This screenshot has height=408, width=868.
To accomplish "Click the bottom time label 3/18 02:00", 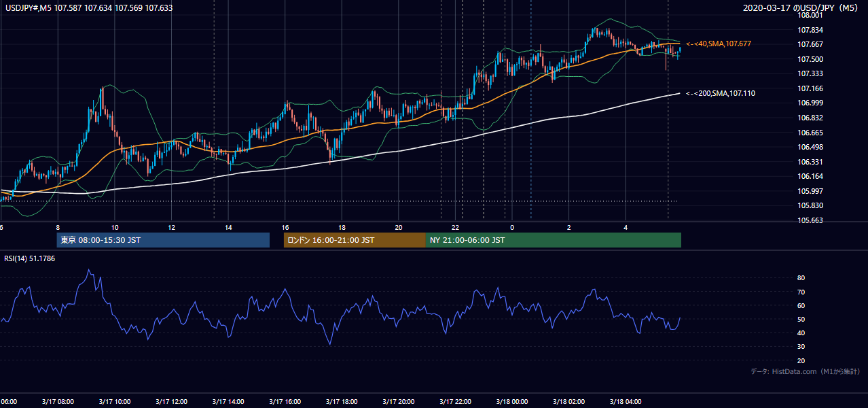I will (x=568, y=401).
